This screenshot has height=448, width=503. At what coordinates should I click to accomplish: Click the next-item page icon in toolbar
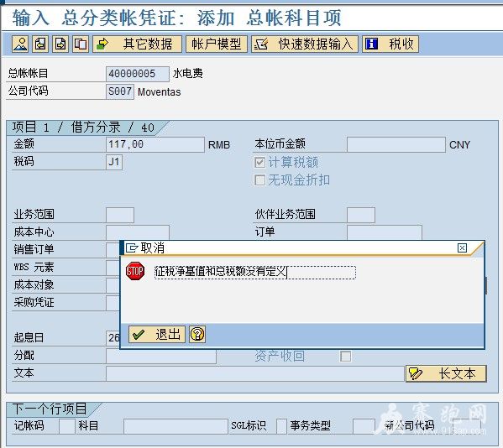[60, 44]
